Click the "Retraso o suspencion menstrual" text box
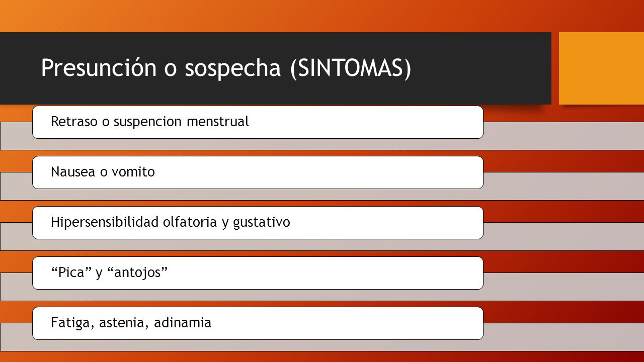The width and height of the screenshot is (644, 362). pyautogui.click(x=258, y=122)
